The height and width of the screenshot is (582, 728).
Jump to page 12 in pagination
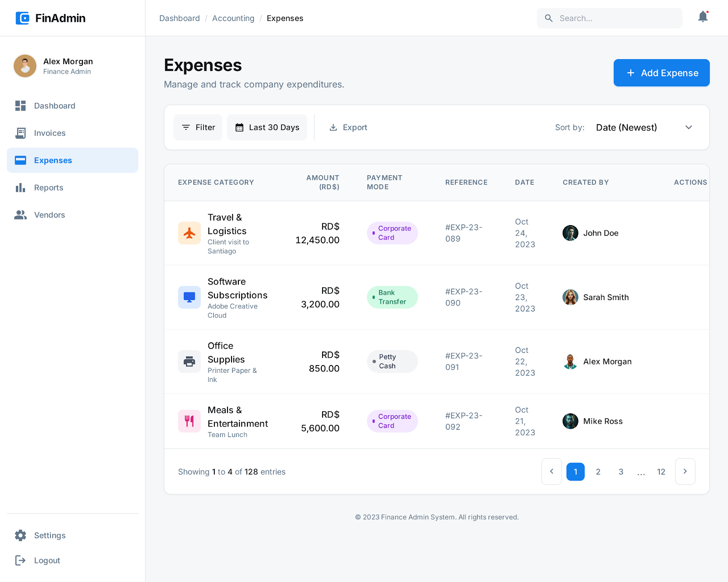pyautogui.click(x=661, y=472)
